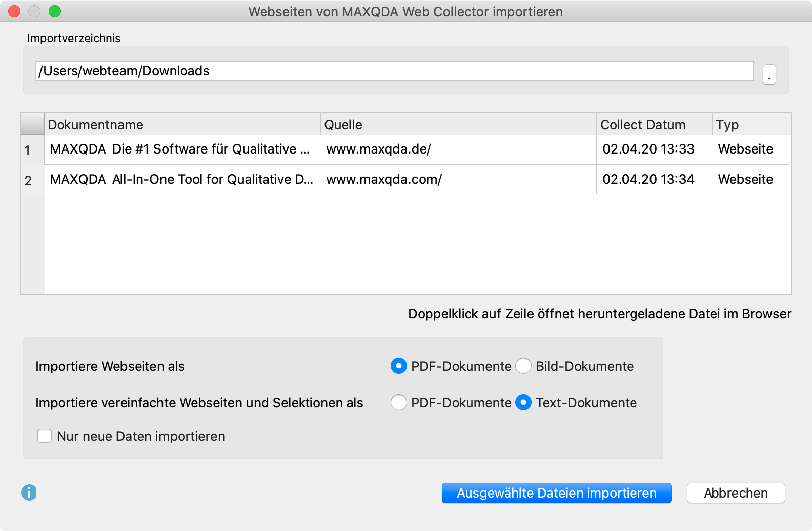The height and width of the screenshot is (531, 812).
Task: Open folder browse button beside path
Action: click(769, 74)
